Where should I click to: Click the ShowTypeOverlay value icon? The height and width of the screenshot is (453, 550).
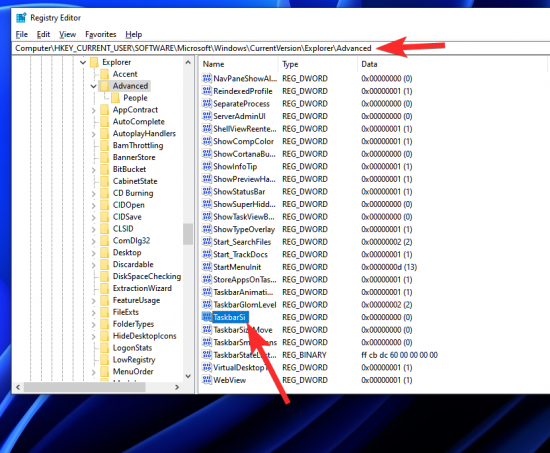(x=207, y=229)
